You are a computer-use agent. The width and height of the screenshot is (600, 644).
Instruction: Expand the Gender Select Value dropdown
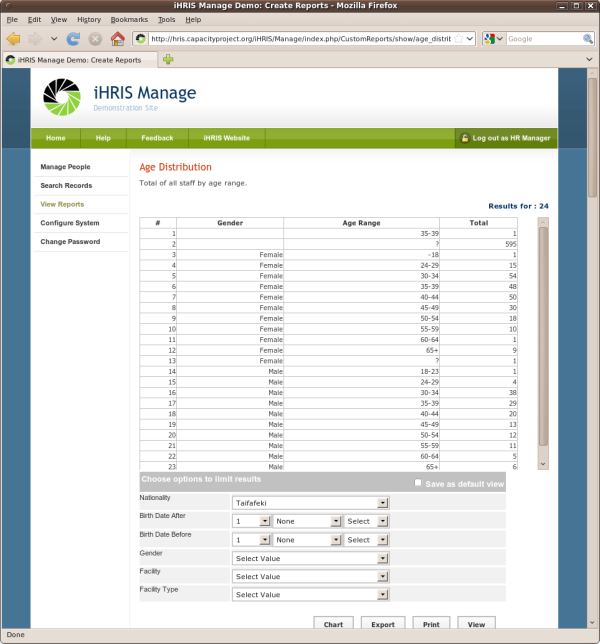[310, 558]
